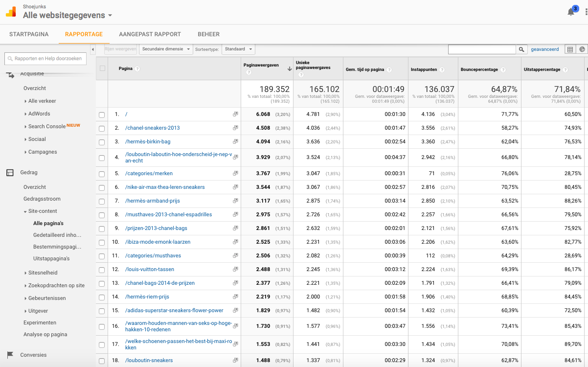The width and height of the screenshot is (588, 367).
Task: Switch to pie chart view icon
Action: click(582, 49)
